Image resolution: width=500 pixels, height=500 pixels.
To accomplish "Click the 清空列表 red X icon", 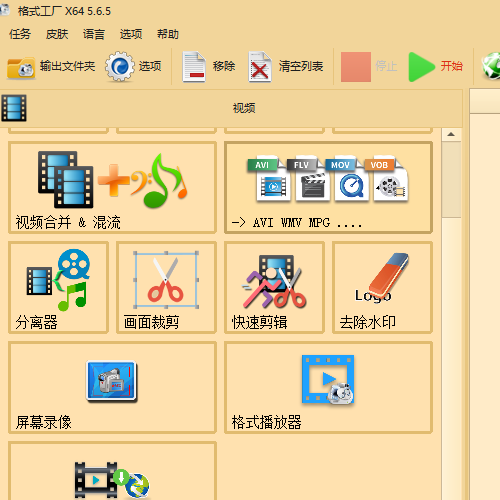I will coord(260,66).
